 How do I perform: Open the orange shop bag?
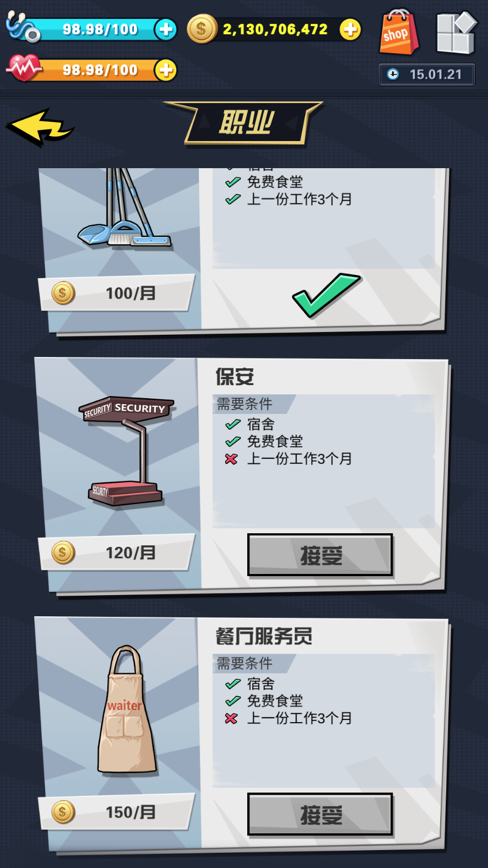pos(399,32)
